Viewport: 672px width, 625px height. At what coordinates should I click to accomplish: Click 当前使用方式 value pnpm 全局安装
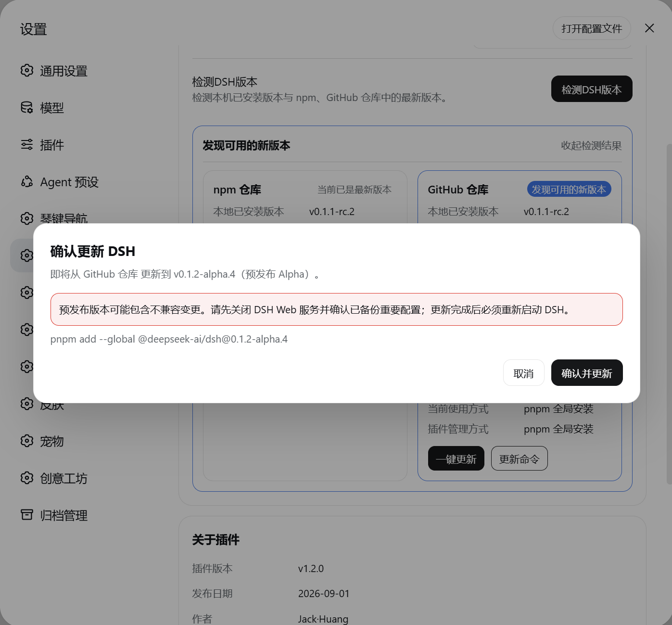click(x=558, y=409)
